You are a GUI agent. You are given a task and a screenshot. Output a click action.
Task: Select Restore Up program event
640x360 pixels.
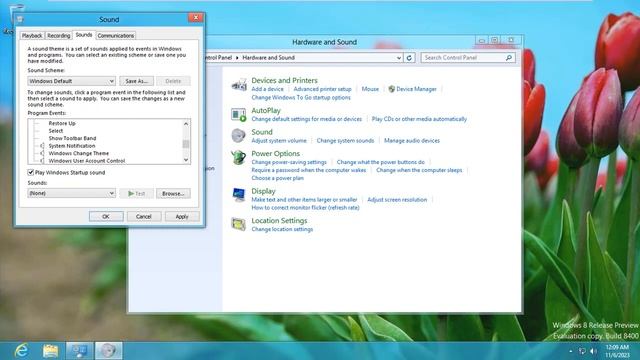click(x=62, y=123)
